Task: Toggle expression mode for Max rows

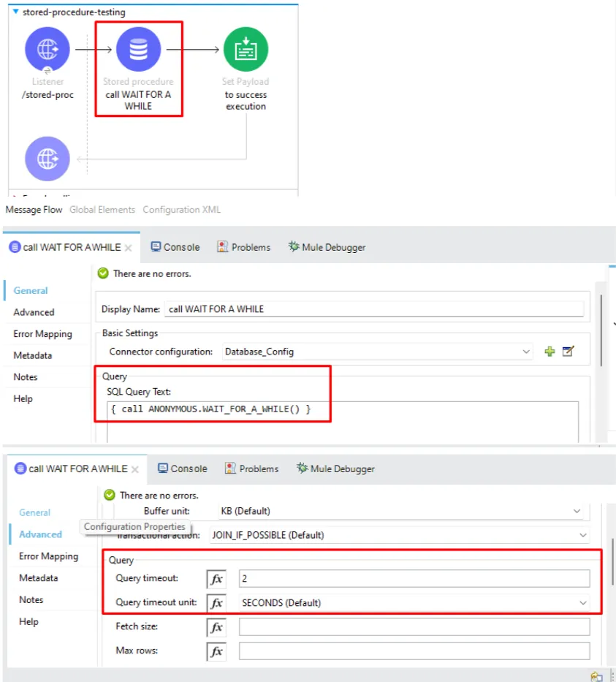Action: (216, 651)
